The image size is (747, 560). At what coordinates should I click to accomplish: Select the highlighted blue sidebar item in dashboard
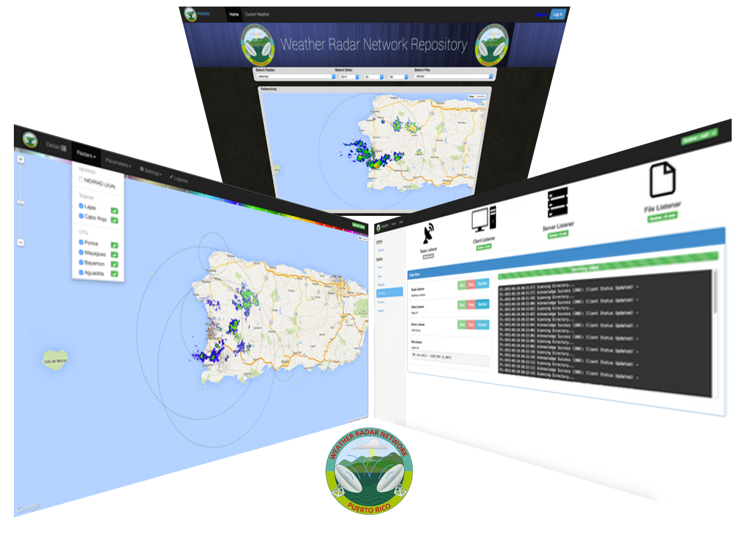(390, 293)
